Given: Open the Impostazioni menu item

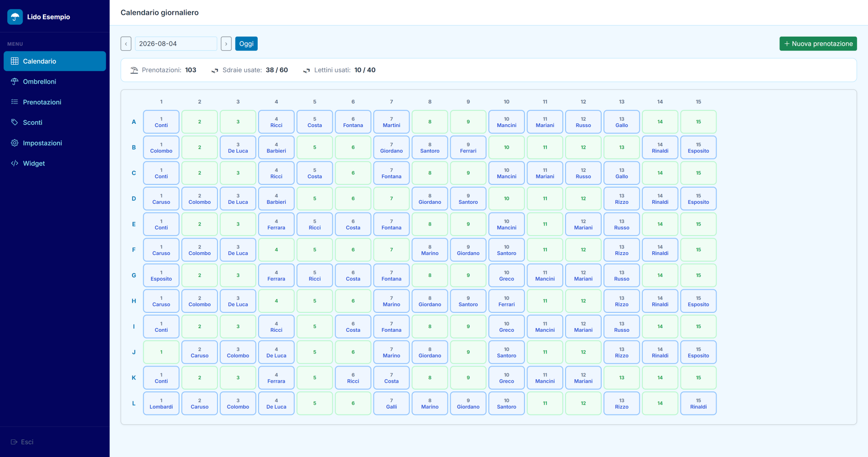Looking at the screenshot, I should pyautogui.click(x=55, y=143).
